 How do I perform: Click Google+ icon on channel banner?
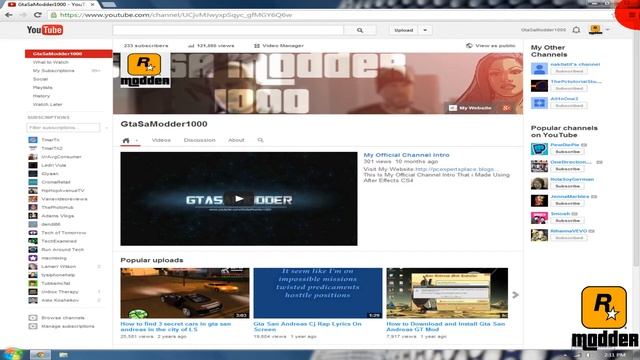point(506,108)
